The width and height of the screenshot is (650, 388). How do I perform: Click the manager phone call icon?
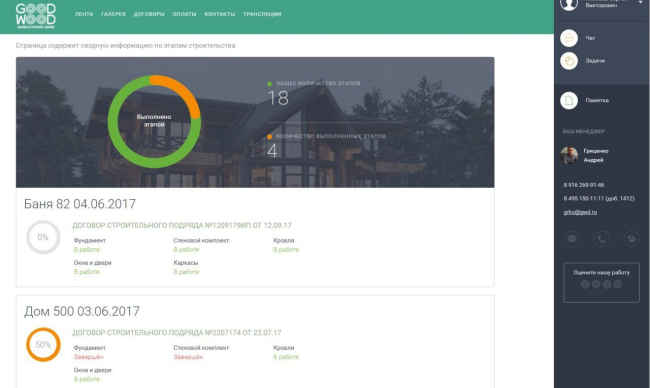pos(601,239)
